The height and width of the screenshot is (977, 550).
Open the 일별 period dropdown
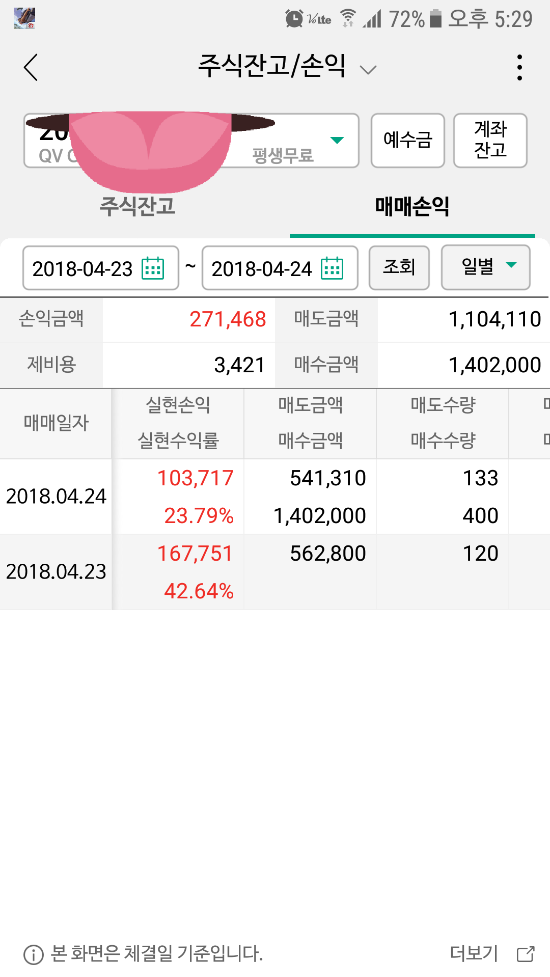(486, 267)
